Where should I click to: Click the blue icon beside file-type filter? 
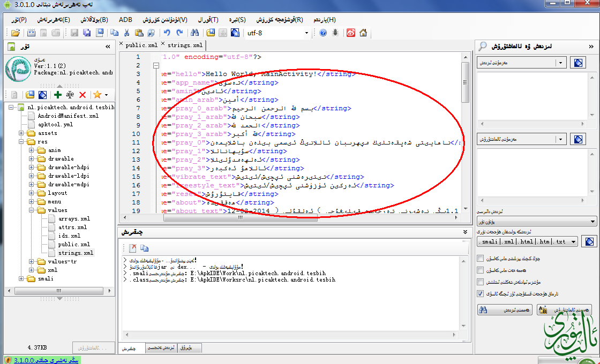coord(589,241)
